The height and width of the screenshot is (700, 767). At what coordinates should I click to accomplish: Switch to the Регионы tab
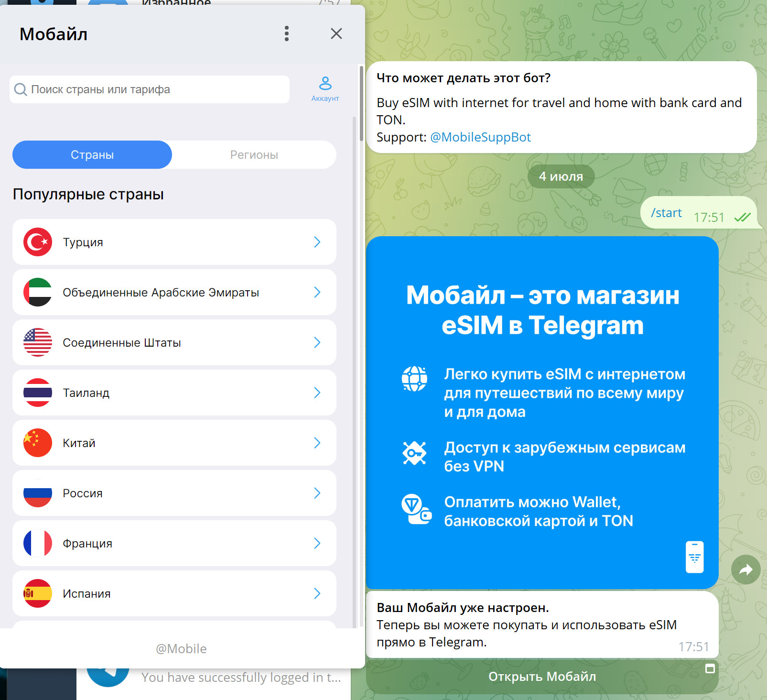(x=254, y=155)
